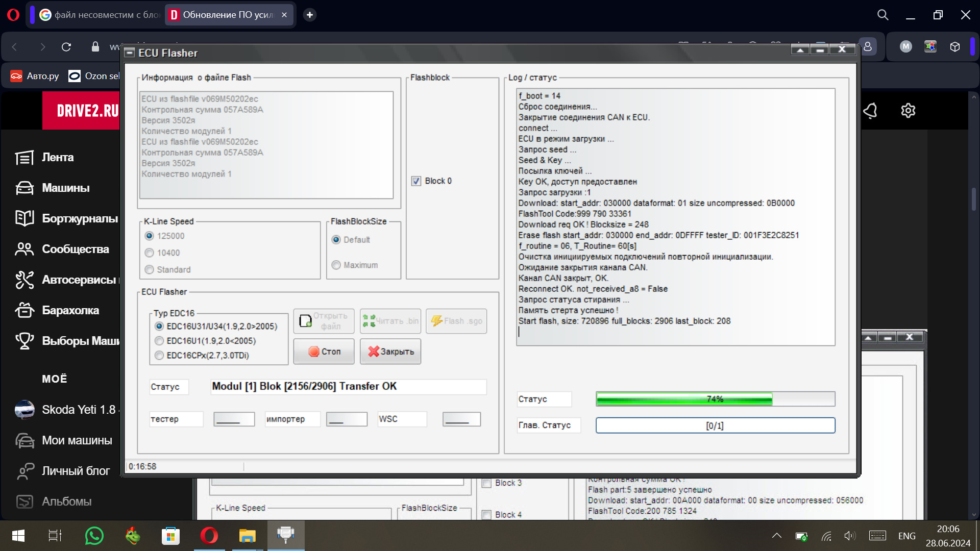The image size is (980, 551).
Task: Switch to the Google search tab
Action: 100,15
